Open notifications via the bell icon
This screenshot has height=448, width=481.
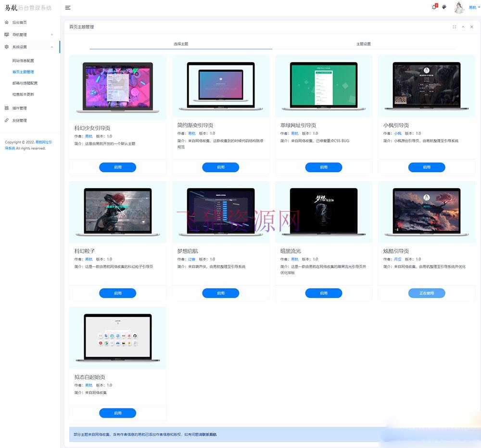(x=433, y=8)
